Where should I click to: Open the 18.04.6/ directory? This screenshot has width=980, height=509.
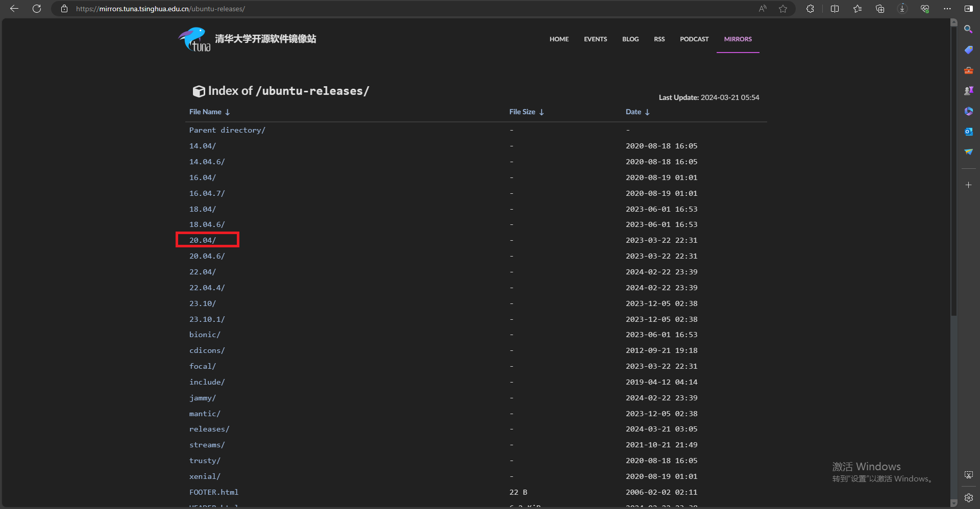click(207, 224)
